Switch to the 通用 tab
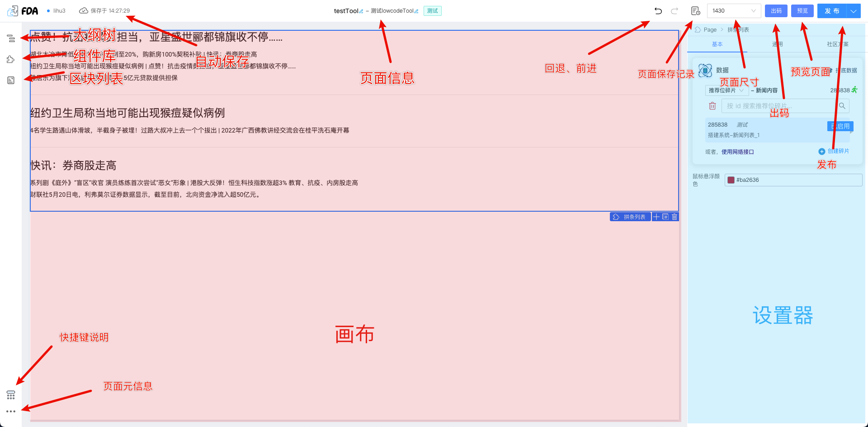This screenshot has height=427, width=868. [x=778, y=44]
